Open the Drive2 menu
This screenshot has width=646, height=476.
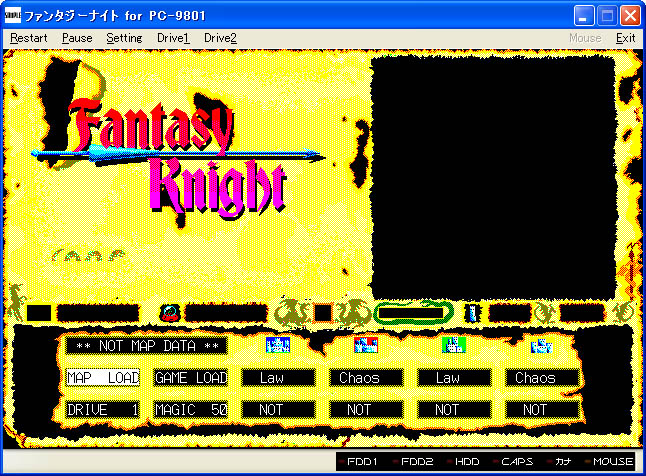tap(220, 38)
